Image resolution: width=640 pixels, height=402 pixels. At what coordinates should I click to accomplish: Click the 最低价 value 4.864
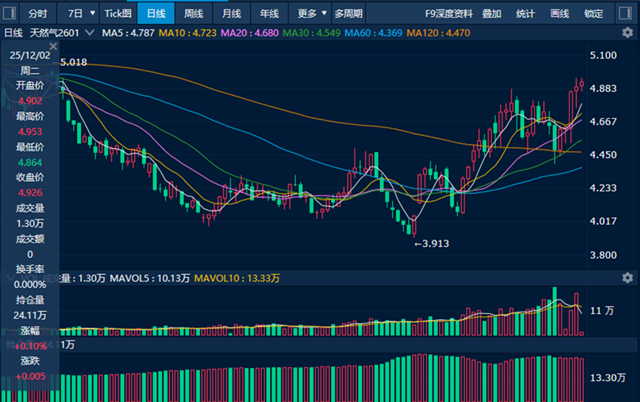point(30,162)
